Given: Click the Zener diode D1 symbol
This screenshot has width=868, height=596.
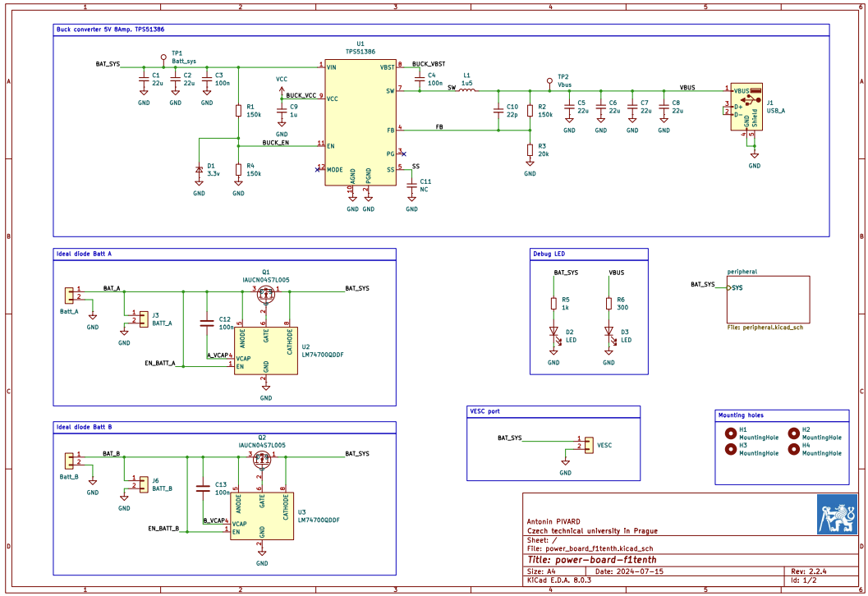Looking at the screenshot, I should click(197, 167).
